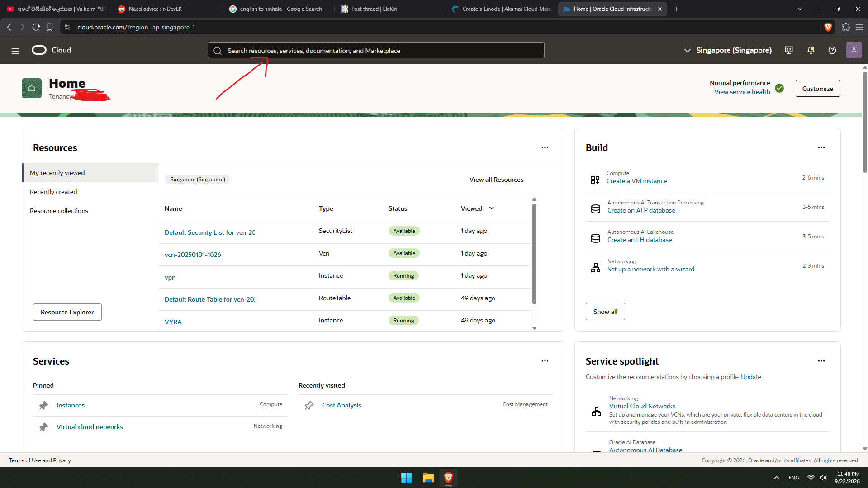
Task: Click the Customize button
Action: tap(817, 88)
